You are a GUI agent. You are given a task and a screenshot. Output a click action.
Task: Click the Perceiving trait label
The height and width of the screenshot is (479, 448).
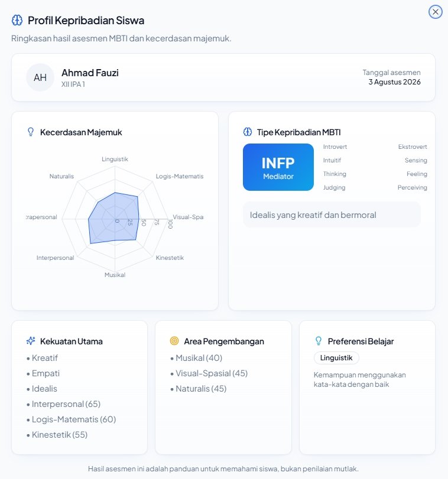coord(413,188)
